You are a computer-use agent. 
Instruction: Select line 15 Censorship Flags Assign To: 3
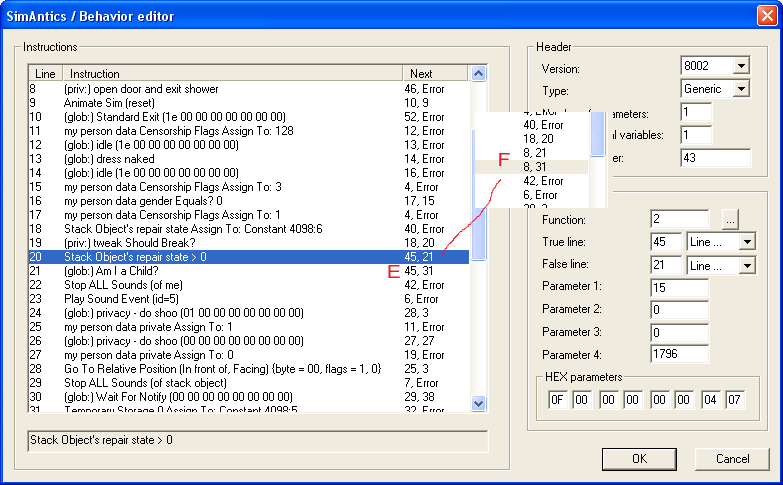[x=249, y=187]
